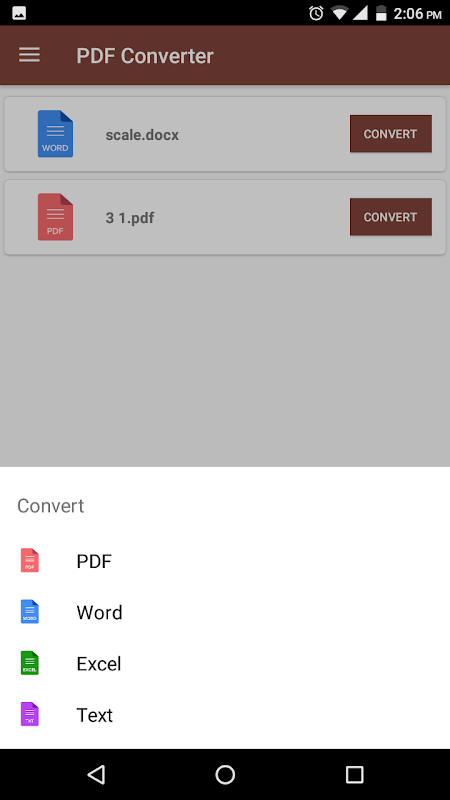This screenshot has height=800, width=450.
Task: Choose Excel as the conversion format
Action: 225,664
